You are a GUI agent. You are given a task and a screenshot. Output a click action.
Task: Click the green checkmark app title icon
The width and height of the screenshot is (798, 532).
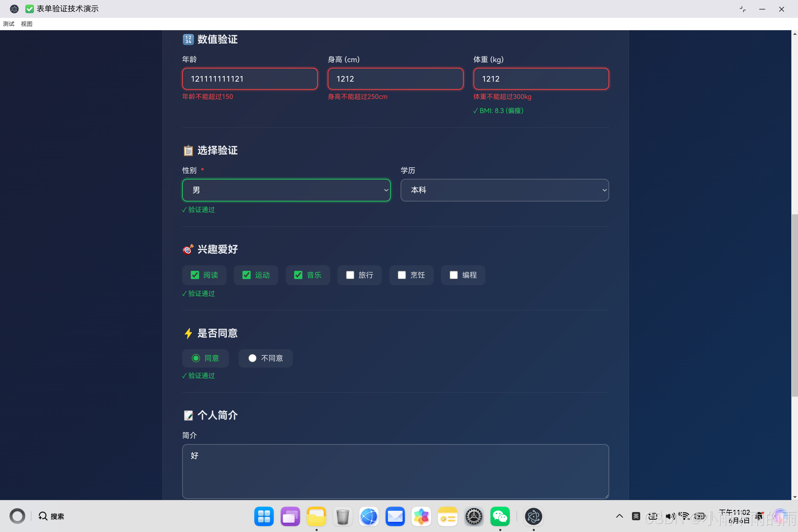tap(29, 9)
